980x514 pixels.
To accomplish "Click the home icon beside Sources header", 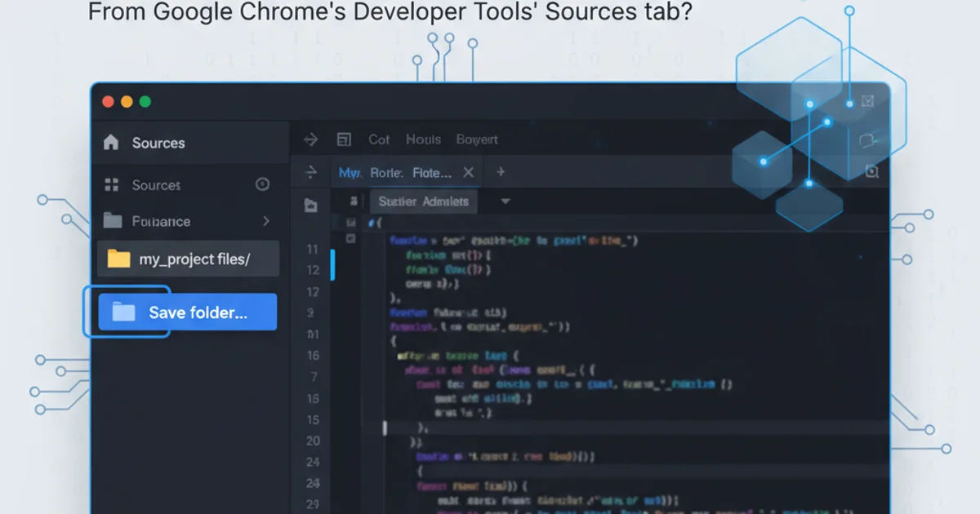I will [111, 143].
